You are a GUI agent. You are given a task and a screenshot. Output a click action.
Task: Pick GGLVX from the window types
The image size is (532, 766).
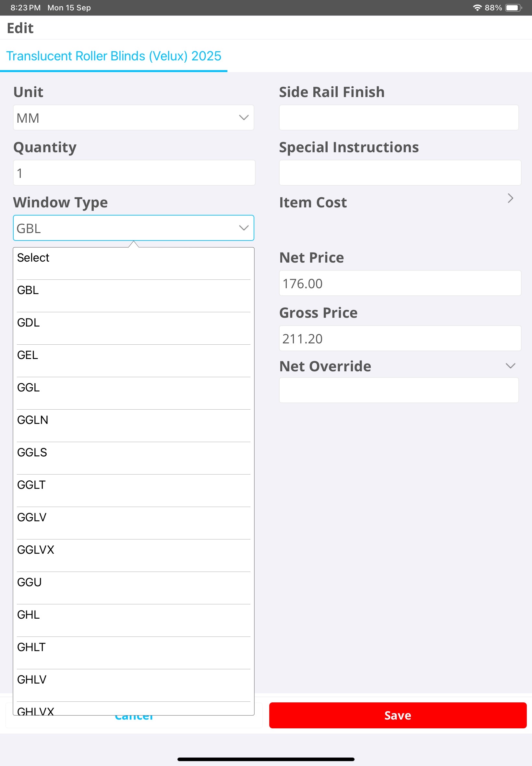(133, 550)
